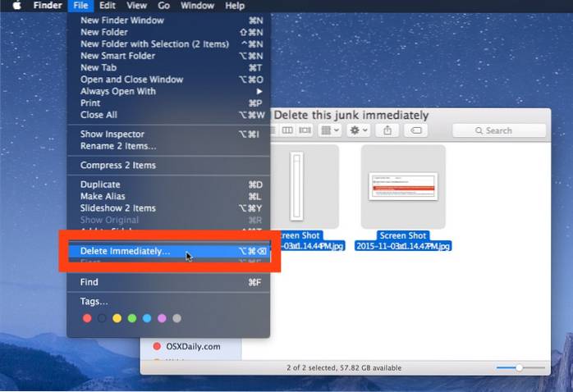Click the Finder search field
The width and height of the screenshot is (573, 392).
[x=498, y=130]
